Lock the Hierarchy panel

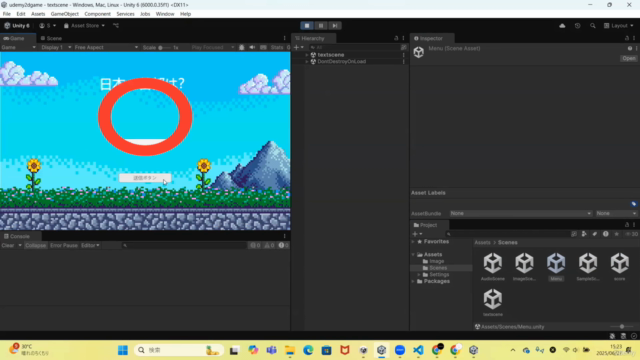coord(396,38)
